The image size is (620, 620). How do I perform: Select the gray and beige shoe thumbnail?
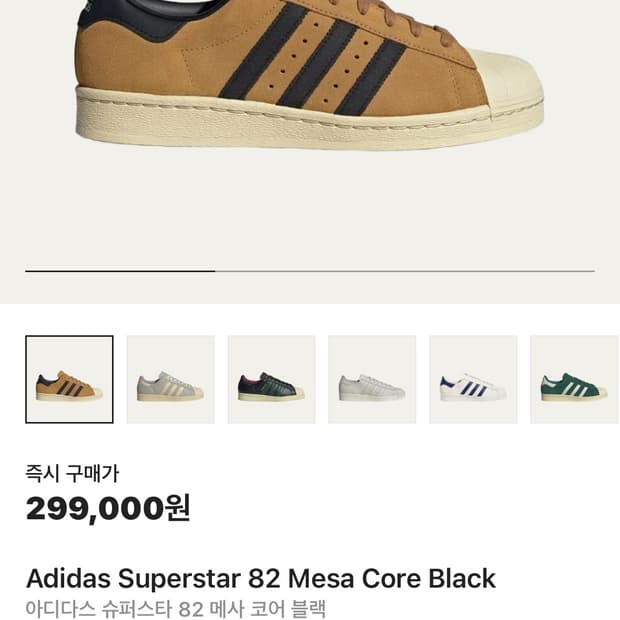[170, 379]
